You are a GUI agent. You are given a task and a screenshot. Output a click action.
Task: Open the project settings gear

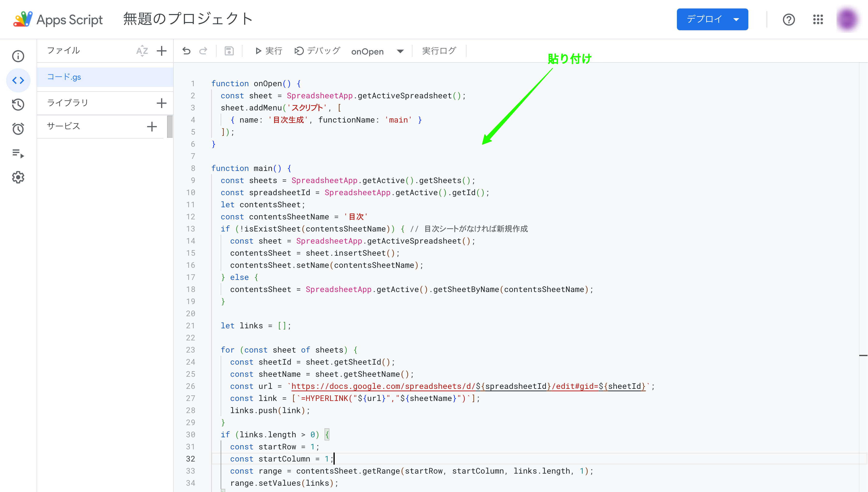click(x=18, y=177)
